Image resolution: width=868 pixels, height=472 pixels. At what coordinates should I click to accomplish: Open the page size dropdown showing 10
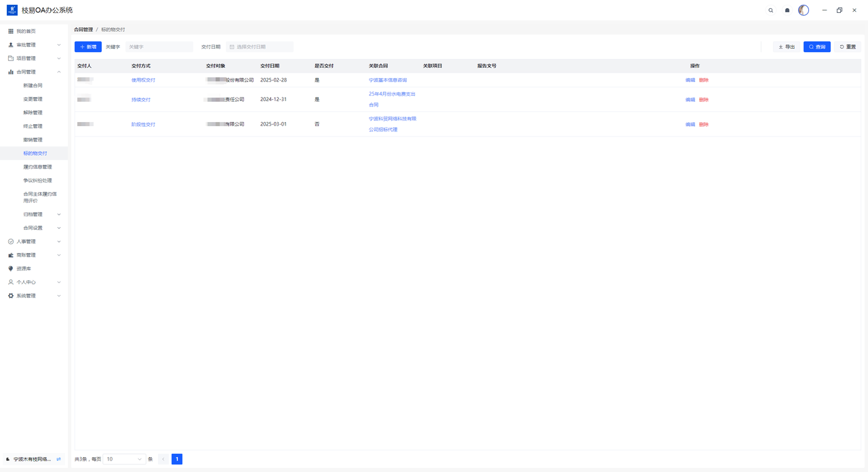(x=124, y=459)
